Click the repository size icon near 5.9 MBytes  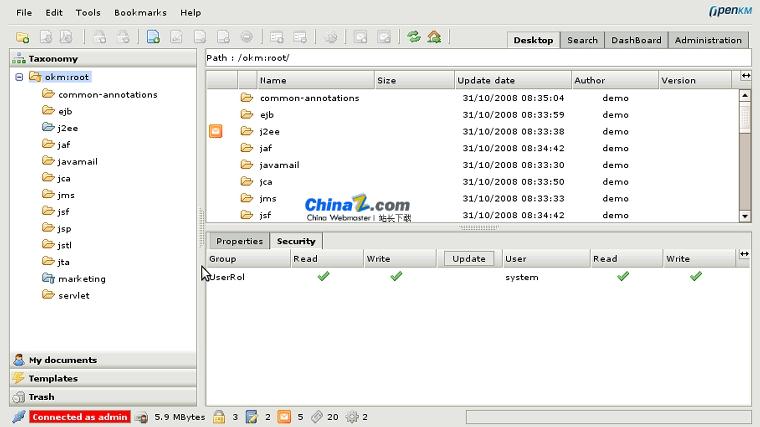pyautogui.click(x=142, y=417)
